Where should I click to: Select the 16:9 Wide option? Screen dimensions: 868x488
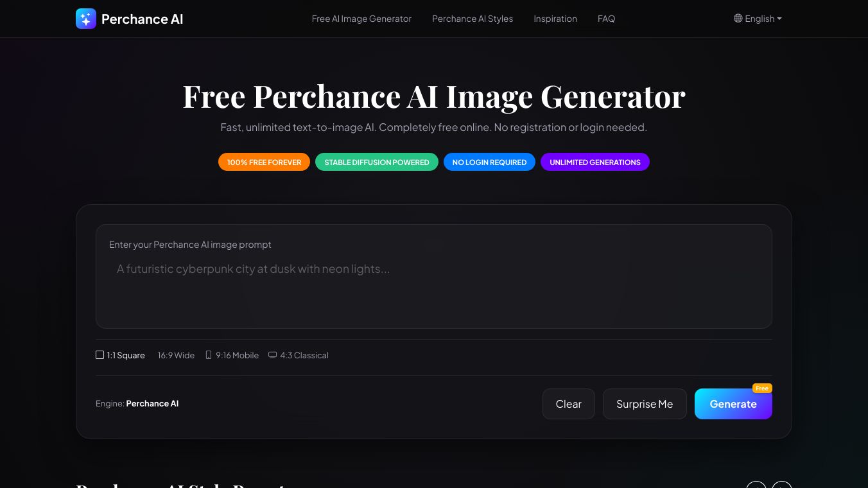(x=176, y=355)
